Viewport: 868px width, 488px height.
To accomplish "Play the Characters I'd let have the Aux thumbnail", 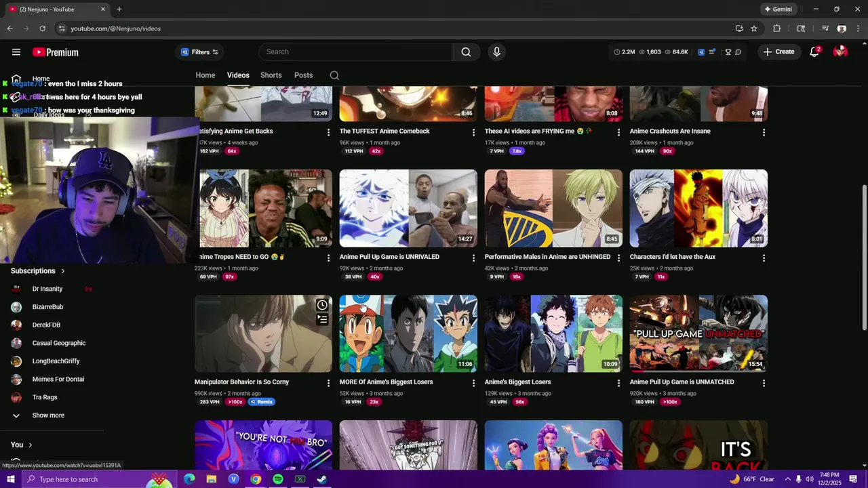I will pyautogui.click(x=698, y=208).
